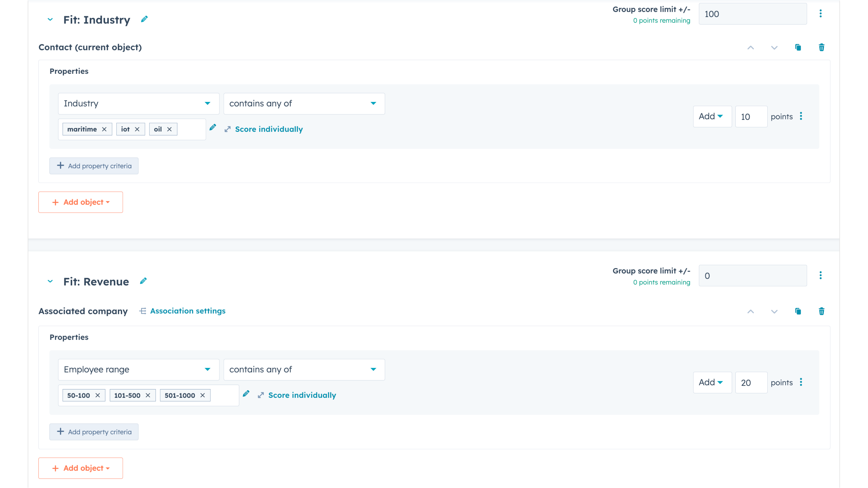Delete the Contact (current object) block
The image size is (868, 488).
[821, 47]
